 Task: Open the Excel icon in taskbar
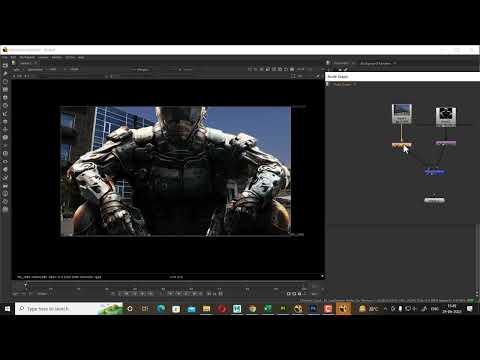click(x=268, y=309)
